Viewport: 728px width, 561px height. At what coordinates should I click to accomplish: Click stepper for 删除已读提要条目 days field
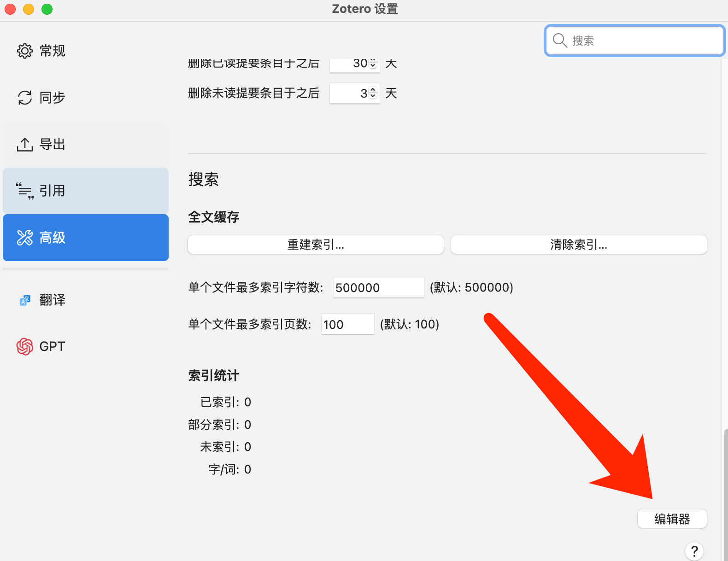(x=373, y=64)
